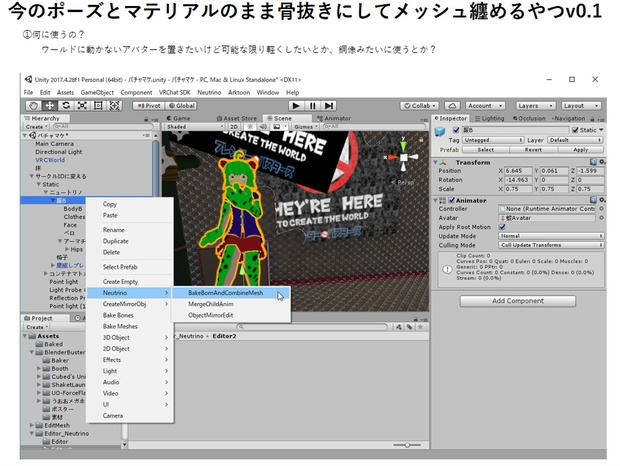Click the scene orientation gizmo

403,157
